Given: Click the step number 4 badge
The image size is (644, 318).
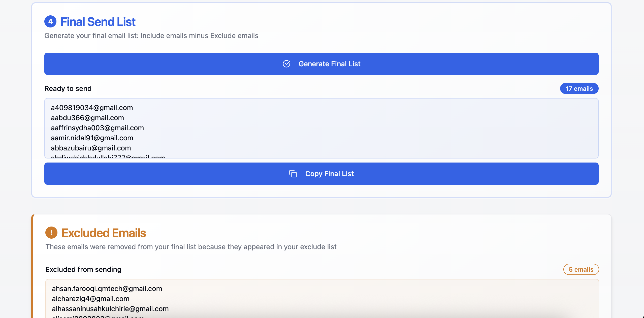Looking at the screenshot, I should tap(51, 22).
